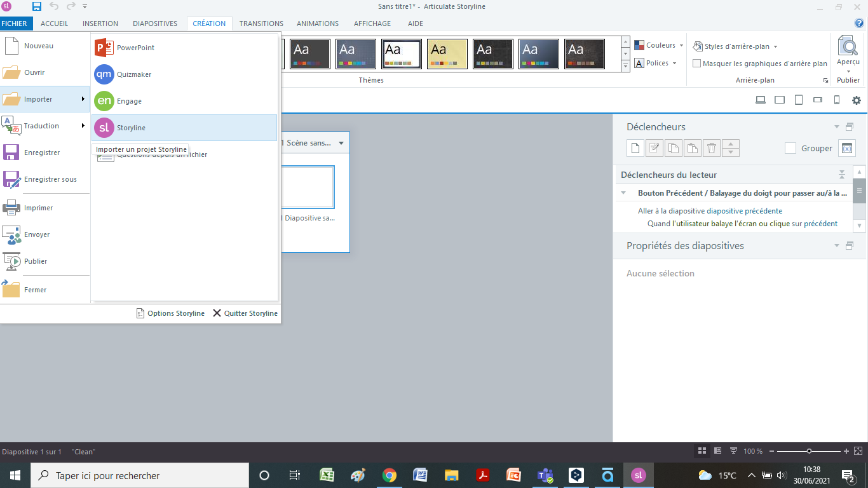Viewport: 868px width, 488px height.
Task: Open the ANIMATIONS ribbon tab
Action: pyautogui.click(x=318, y=24)
